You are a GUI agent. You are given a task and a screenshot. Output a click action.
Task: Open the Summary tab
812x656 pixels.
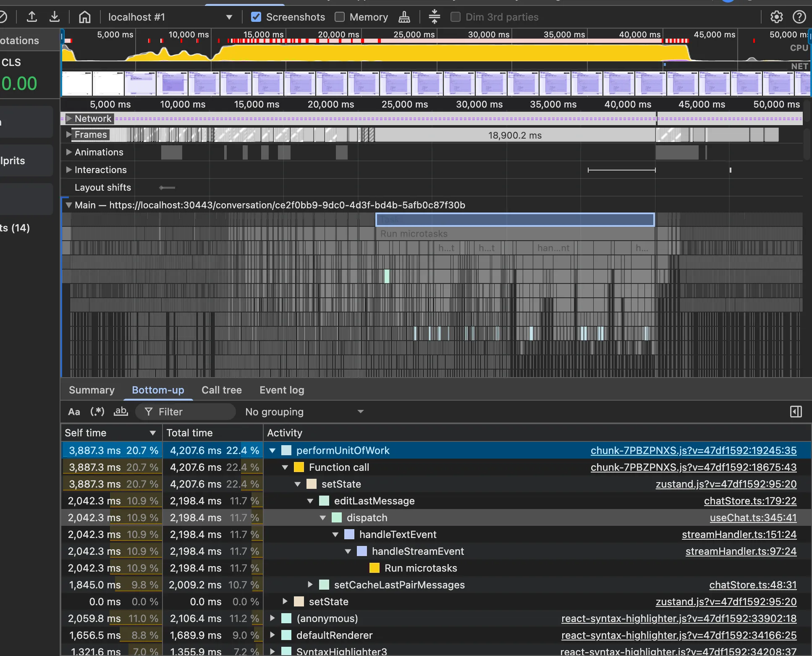tap(92, 390)
